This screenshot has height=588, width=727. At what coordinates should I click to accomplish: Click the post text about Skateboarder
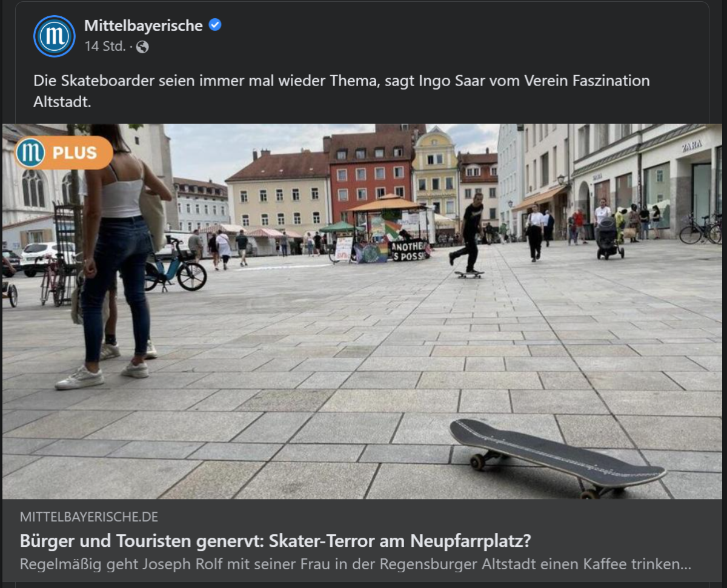342,91
